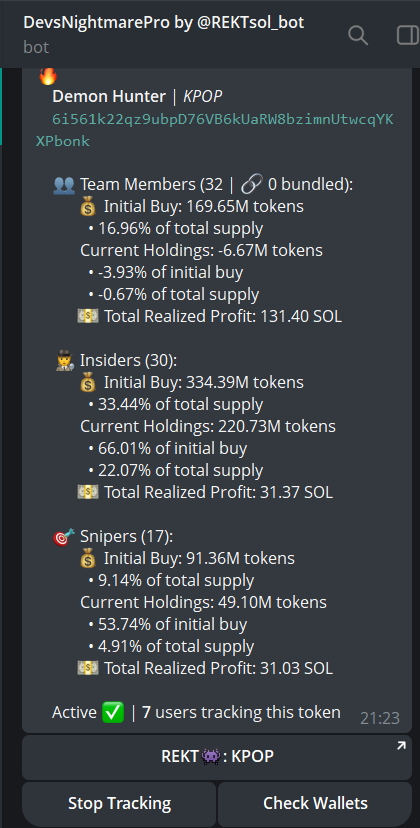Image resolution: width=420 pixels, height=828 pixels.
Task: Open the REKT: KPOP button
Action: click(217, 757)
